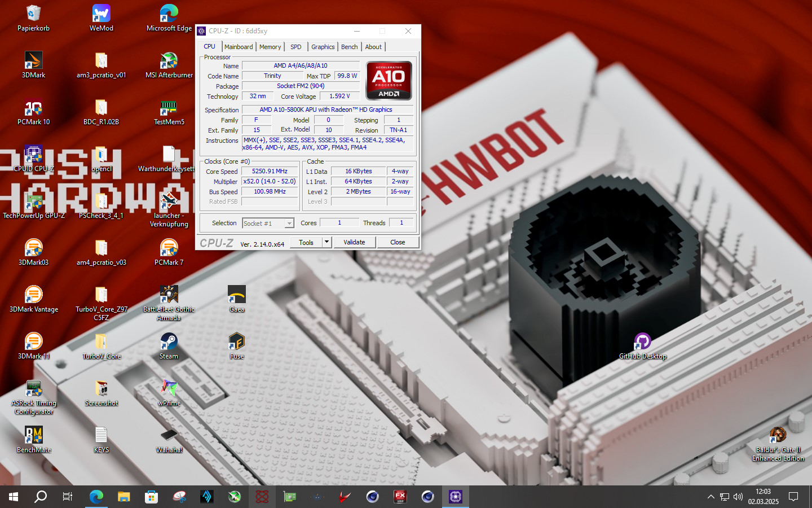Open the MSI Afterburner shortcut
Screen dimensions: 812x508
169,65
